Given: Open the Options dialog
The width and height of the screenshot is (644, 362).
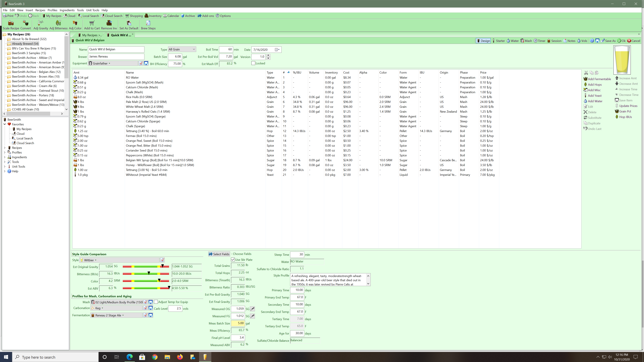Looking at the screenshot, I should [x=223, y=16].
